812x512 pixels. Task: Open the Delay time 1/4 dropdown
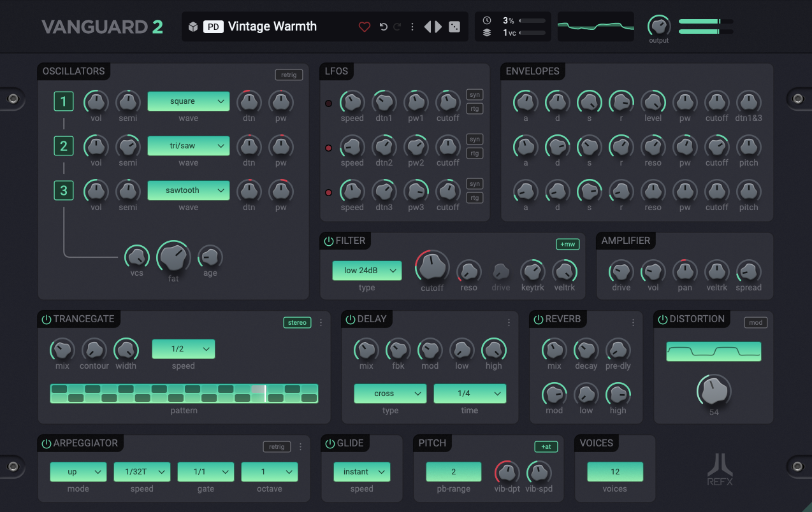470,394
